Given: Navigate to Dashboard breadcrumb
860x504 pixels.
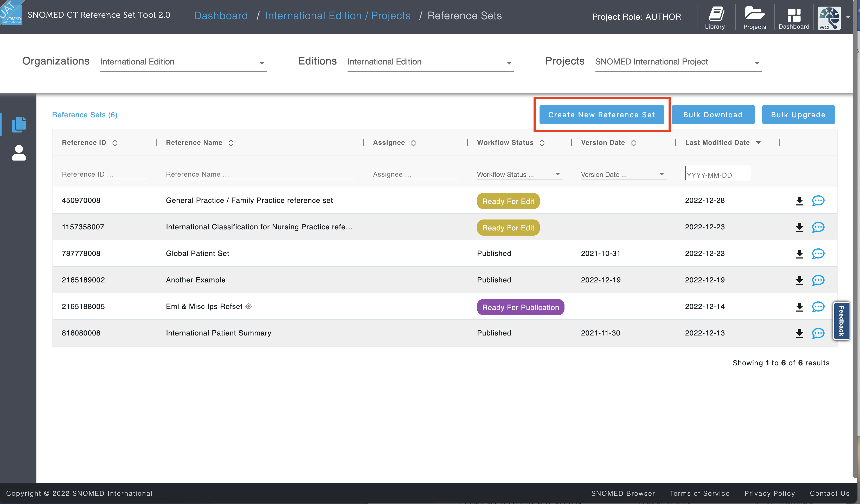Looking at the screenshot, I should point(221,16).
